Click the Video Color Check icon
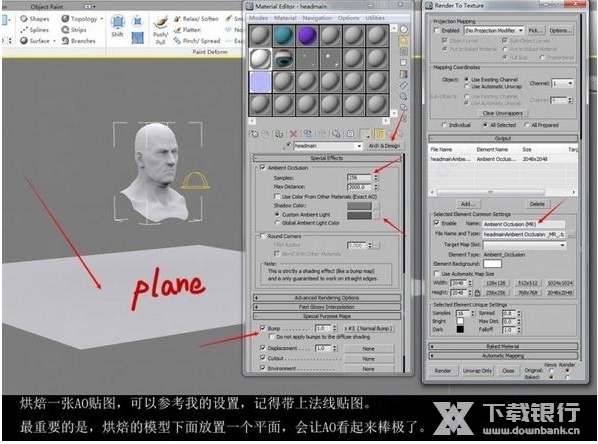Image resolution: width=598 pixels, height=444 pixels. (403, 74)
